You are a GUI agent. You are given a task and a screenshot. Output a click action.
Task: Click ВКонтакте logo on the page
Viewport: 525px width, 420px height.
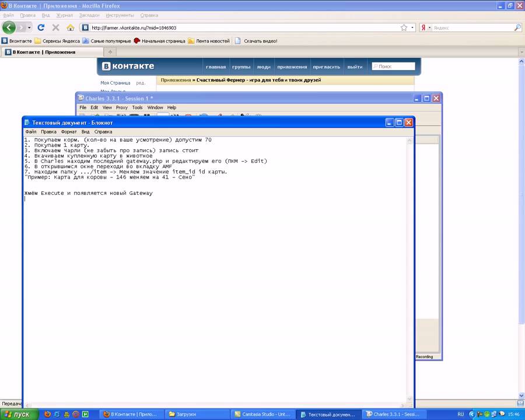(x=128, y=66)
